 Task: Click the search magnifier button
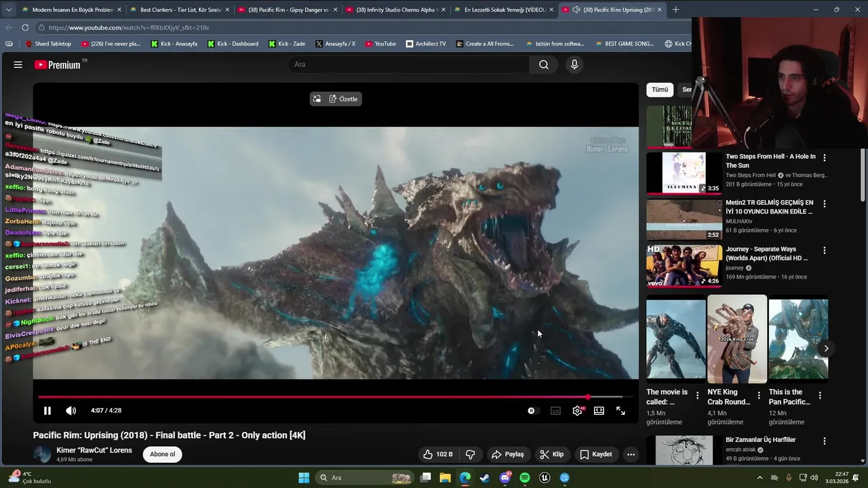point(544,64)
